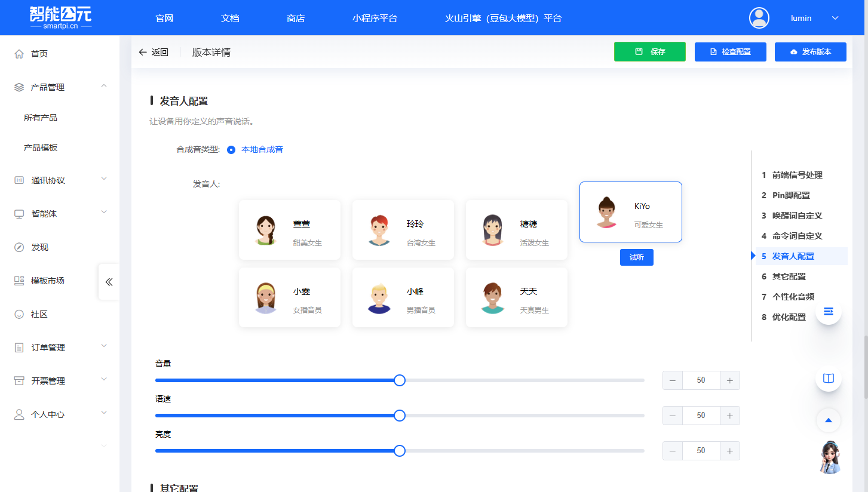Switch to the 天天 voice speaker
This screenshot has height=492, width=868.
[x=516, y=297]
